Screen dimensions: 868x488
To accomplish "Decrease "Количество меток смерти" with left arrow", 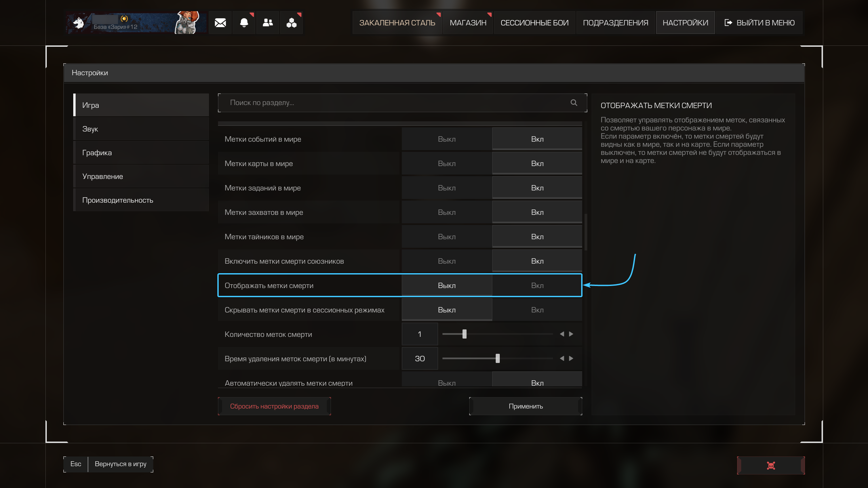I will pyautogui.click(x=562, y=334).
